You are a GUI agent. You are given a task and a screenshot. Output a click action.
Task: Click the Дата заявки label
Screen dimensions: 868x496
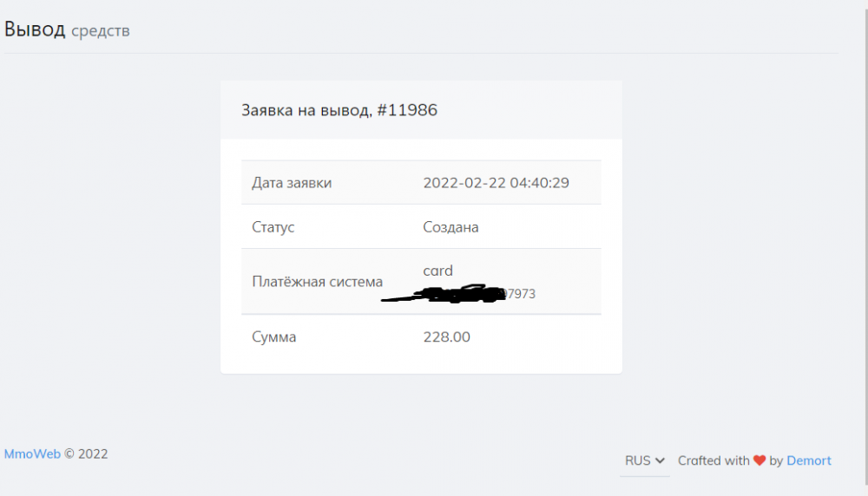[292, 183]
